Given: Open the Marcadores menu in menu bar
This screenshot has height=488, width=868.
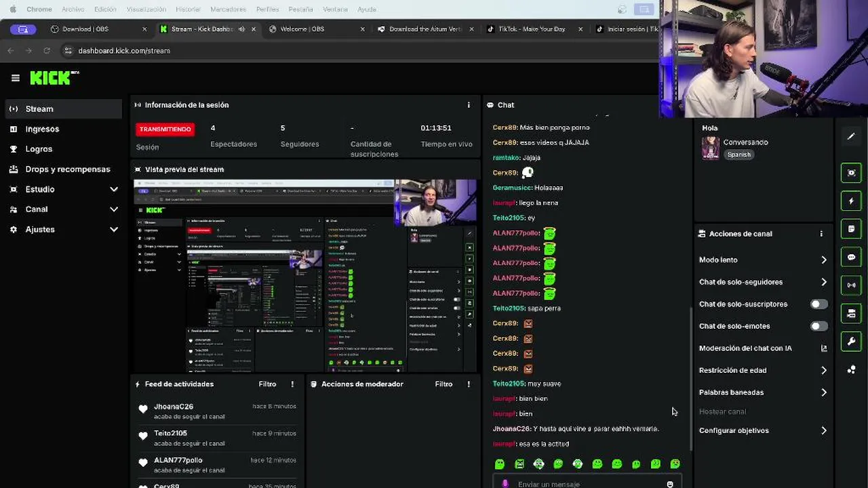Looking at the screenshot, I should tap(228, 9).
